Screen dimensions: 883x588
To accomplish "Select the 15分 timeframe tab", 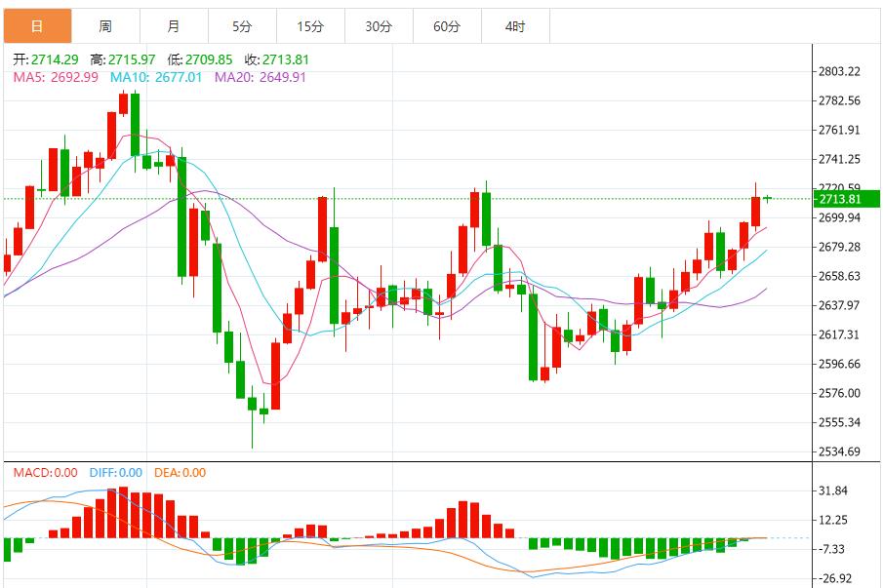I will 310,26.
